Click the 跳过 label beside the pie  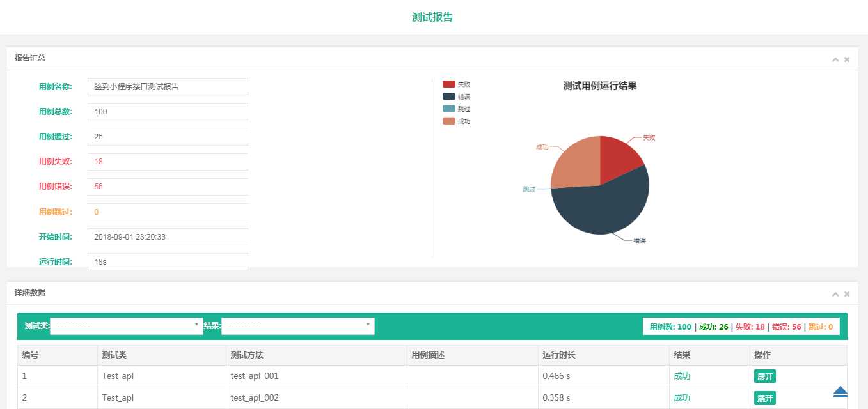pyautogui.click(x=529, y=189)
